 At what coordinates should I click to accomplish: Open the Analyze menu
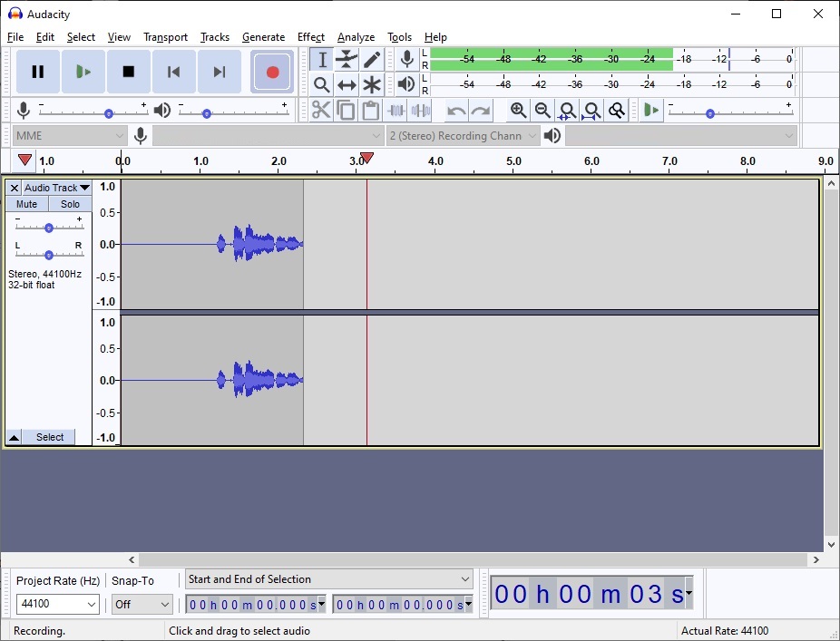click(x=356, y=37)
